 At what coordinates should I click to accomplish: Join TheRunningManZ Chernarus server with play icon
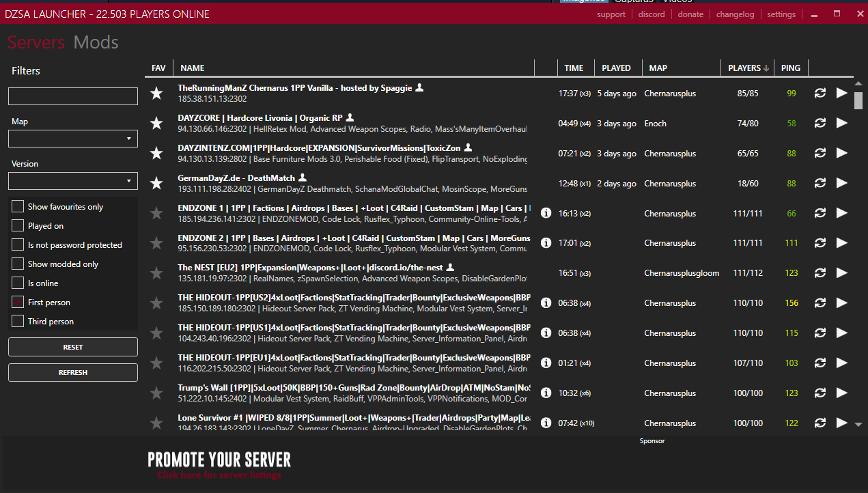841,93
